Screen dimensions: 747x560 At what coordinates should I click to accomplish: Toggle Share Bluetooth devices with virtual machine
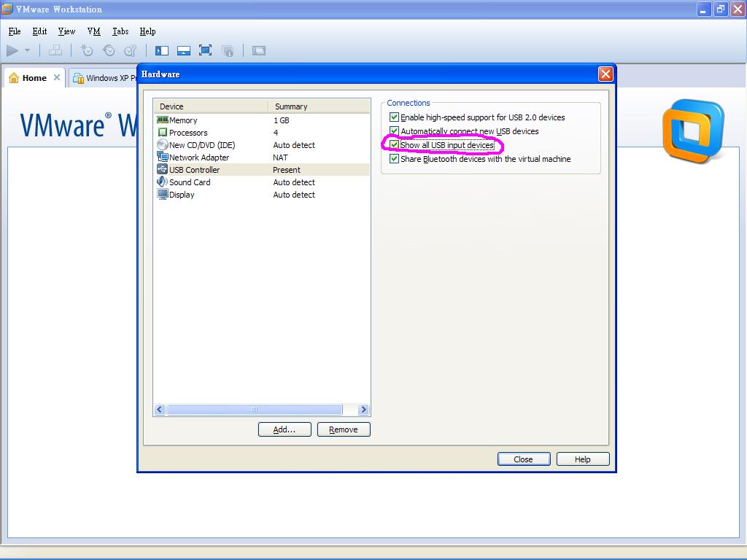(x=394, y=158)
